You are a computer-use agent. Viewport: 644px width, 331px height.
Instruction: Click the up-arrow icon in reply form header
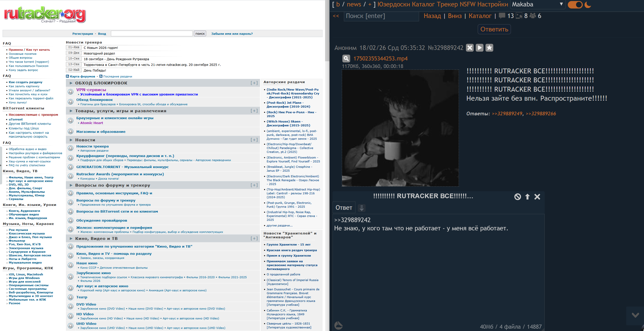(527, 197)
